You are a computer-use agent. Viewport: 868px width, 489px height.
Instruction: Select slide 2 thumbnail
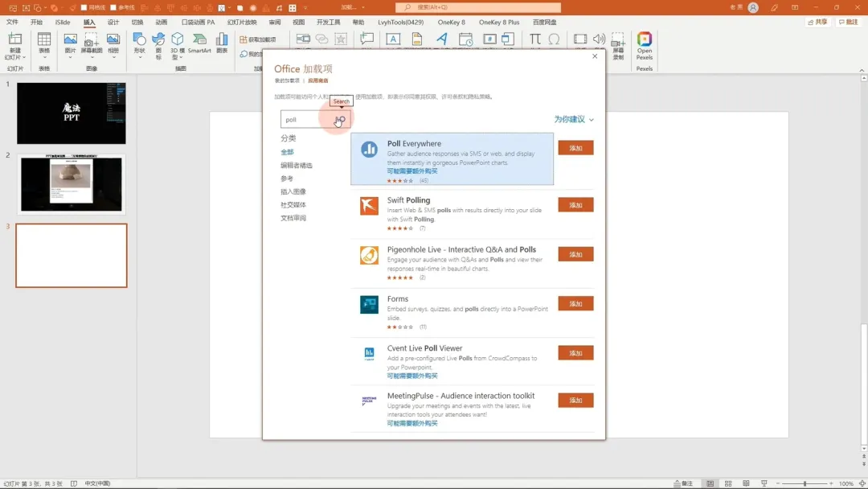pos(72,184)
